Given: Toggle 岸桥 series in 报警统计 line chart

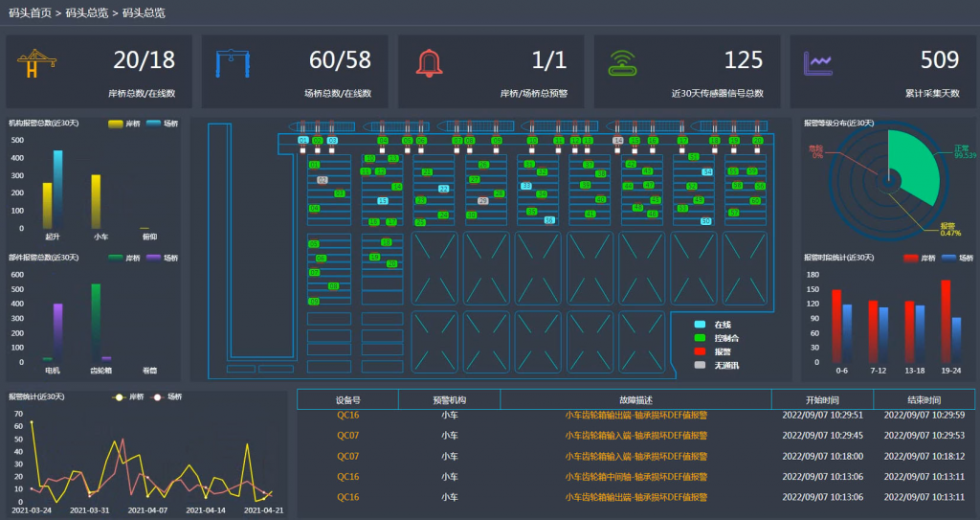Looking at the screenshot, I should coord(127,397).
